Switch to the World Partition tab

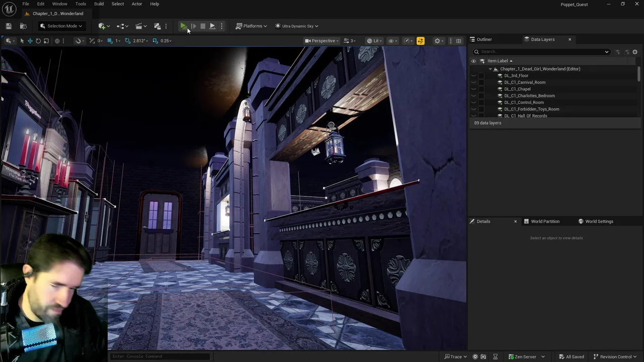(x=541, y=221)
